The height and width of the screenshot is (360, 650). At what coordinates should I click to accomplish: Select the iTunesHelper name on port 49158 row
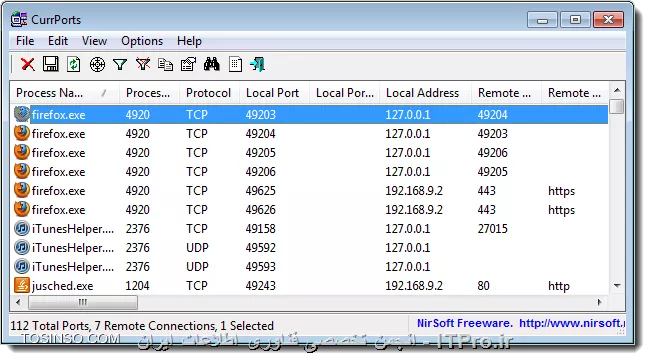coord(73,229)
